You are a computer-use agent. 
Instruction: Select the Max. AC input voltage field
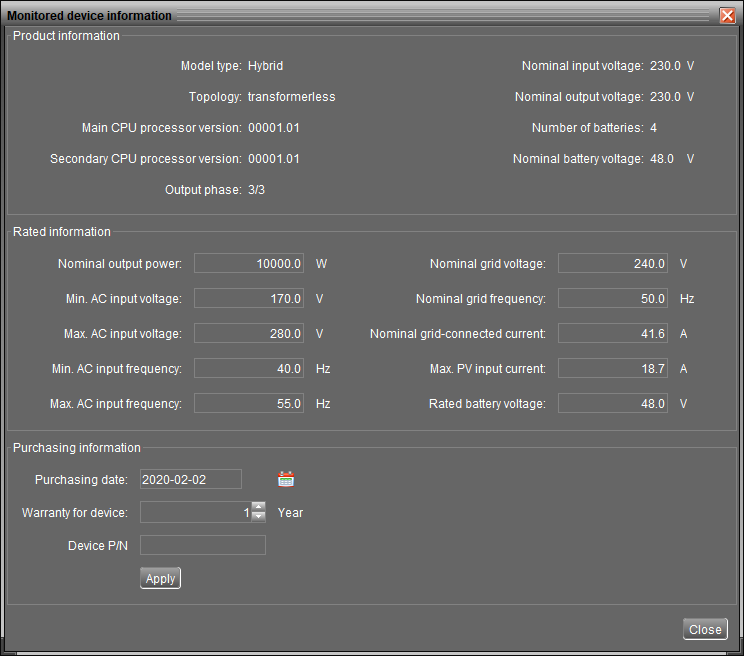249,333
